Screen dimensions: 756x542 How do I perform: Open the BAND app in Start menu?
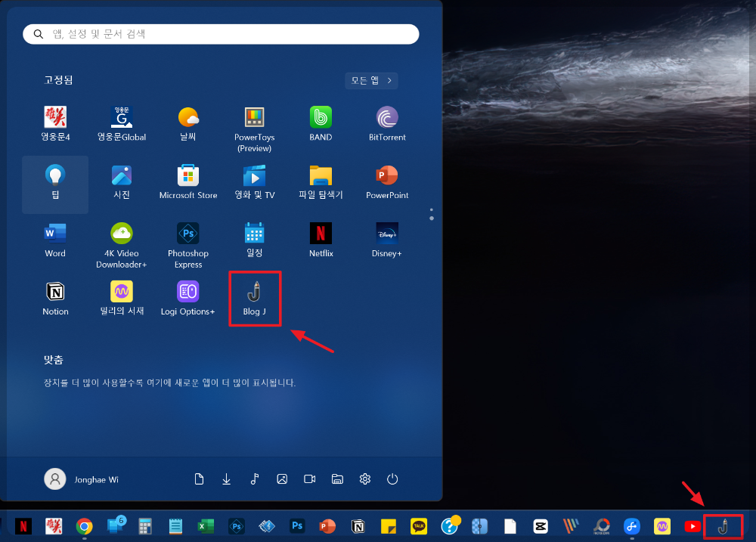321,124
